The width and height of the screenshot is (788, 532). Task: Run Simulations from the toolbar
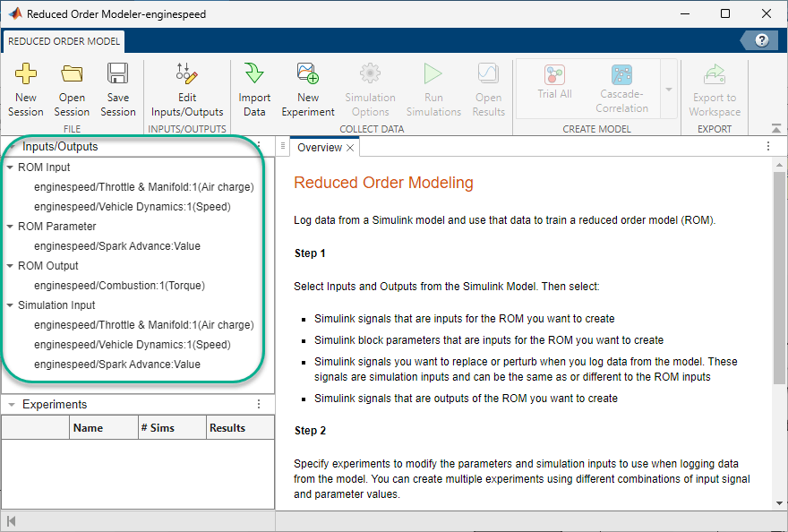pos(433,86)
